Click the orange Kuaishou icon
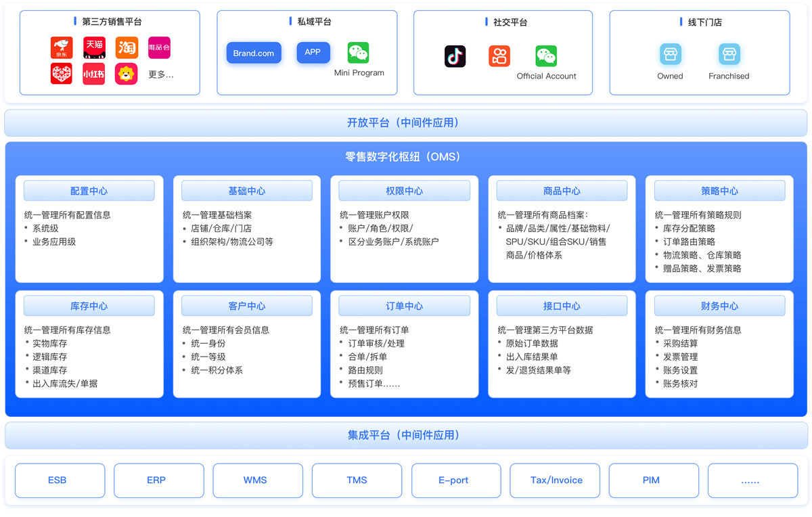The image size is (812, 517). point(499,56)
